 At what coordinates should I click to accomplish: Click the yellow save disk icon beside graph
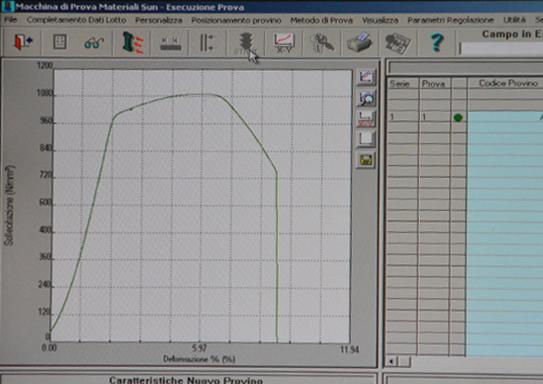click(x=366, y=160)
